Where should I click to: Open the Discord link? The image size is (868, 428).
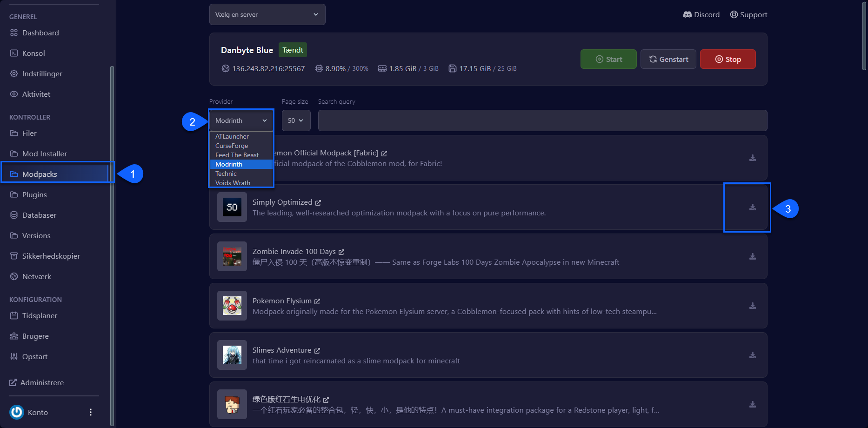701,14
